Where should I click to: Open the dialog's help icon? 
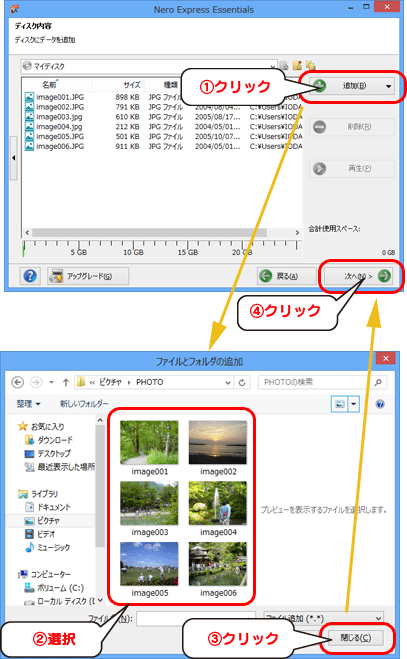pyautogui.click(x=380, y=404)
